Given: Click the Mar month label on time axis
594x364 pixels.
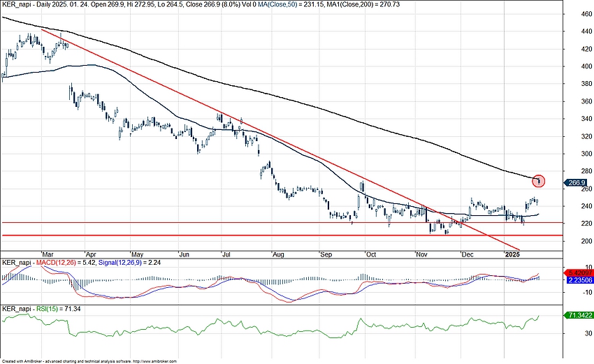Looking at the screenshot, I should point(47,254).
